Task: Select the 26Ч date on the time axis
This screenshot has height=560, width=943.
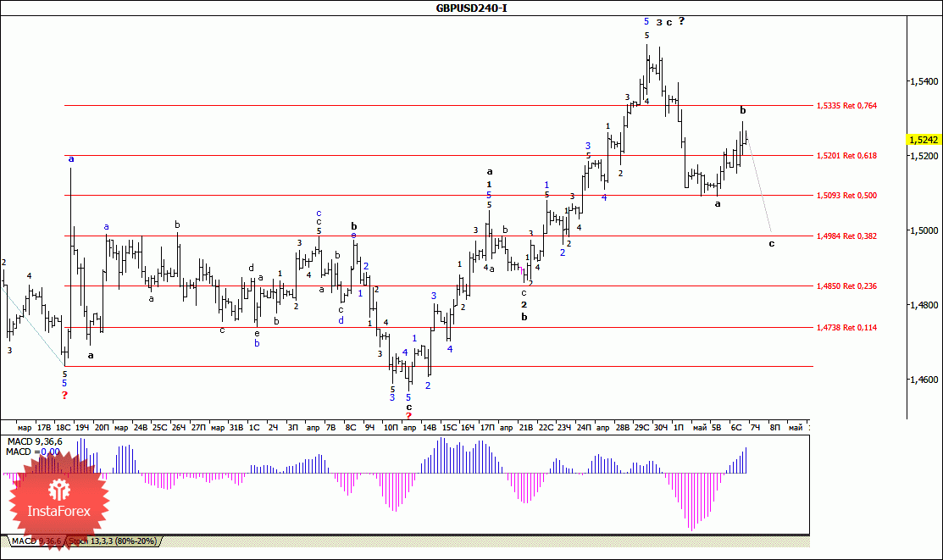Action: (179, 428)
